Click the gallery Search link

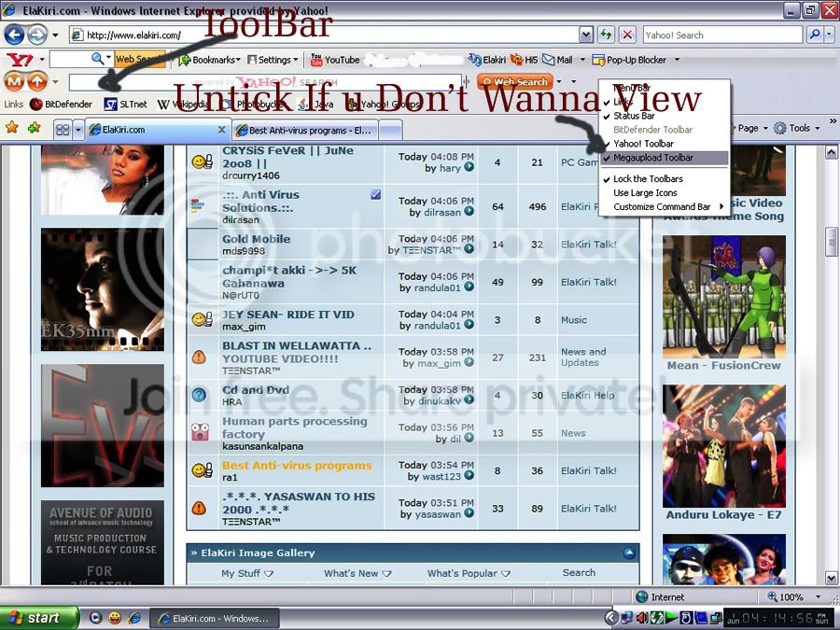point(579,573)
